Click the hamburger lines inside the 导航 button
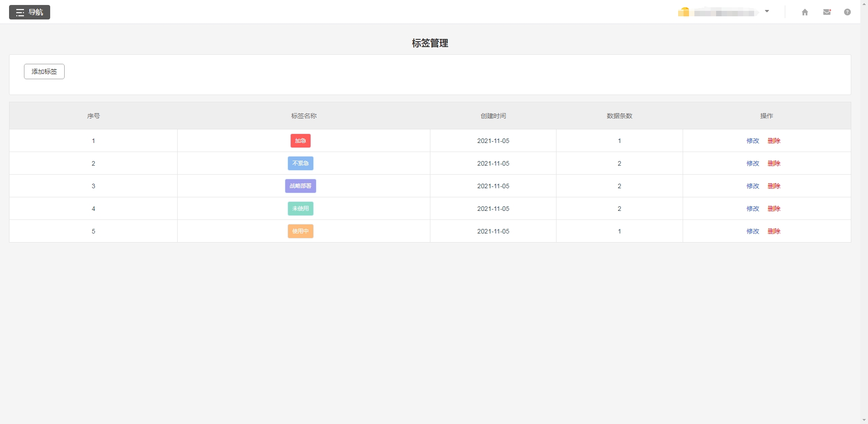 click(x=19, y=12)
